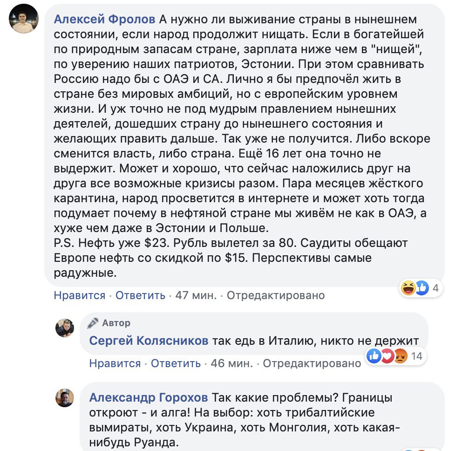Open Александр Горохов's avatar
The height and width of the screenshot is (451, 476).
tap(65, 398)
